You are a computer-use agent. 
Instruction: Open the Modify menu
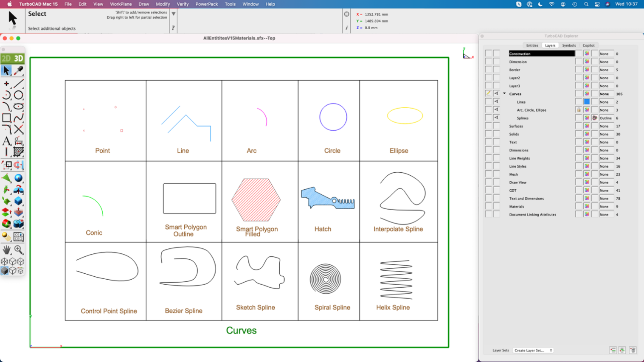[163, 4]
